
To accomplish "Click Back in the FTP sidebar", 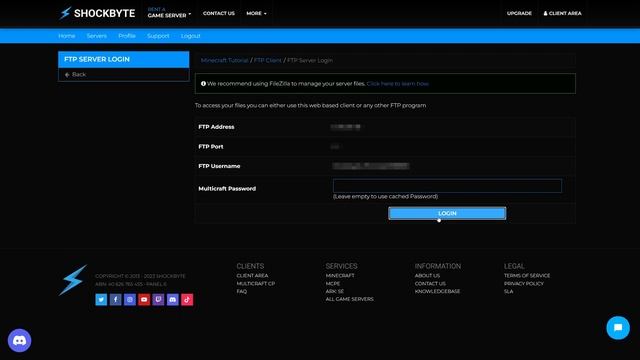I will (76, 74).
